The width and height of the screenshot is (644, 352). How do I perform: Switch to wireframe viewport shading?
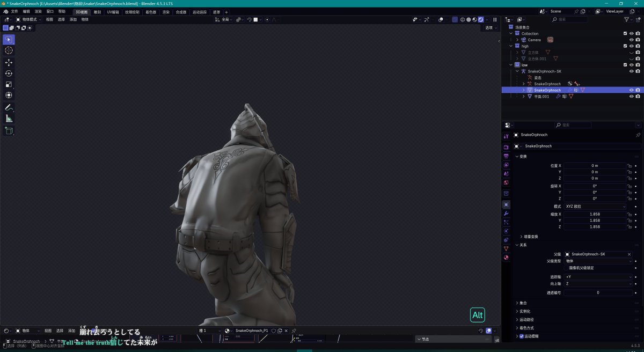click(x=463, y=19)
